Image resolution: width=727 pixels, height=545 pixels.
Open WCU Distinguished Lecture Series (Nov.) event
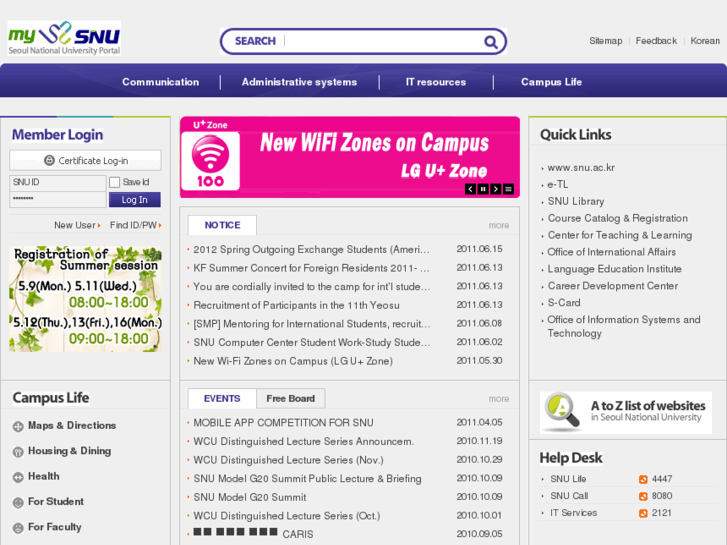[288, 460]
